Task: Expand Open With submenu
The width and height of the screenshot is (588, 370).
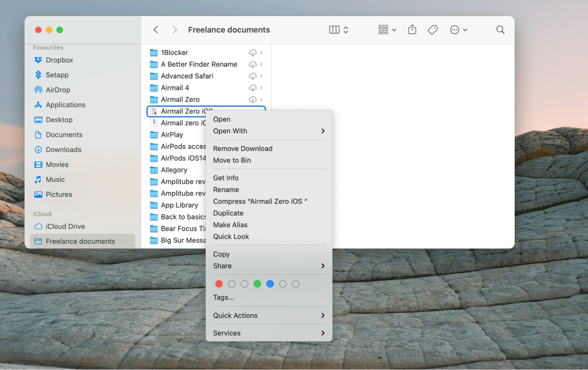Action: click(269, 131)
